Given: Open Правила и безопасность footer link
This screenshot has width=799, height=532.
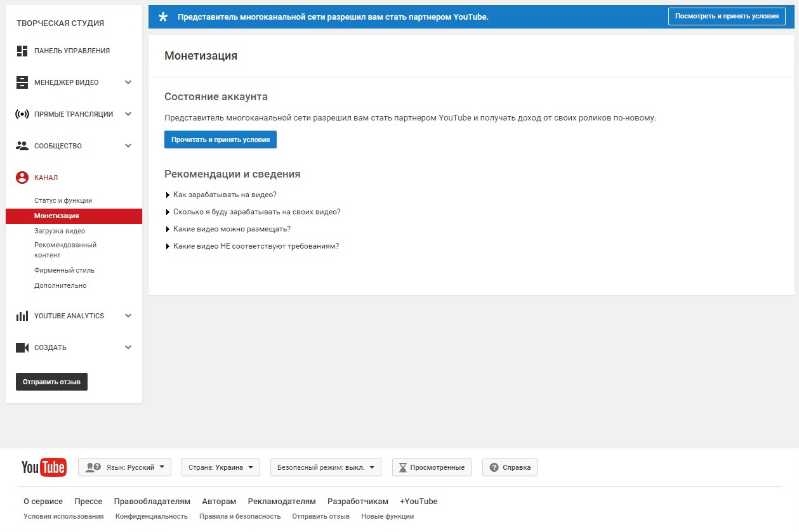Looking at the screenshot, I should click(x=240, y=516).
